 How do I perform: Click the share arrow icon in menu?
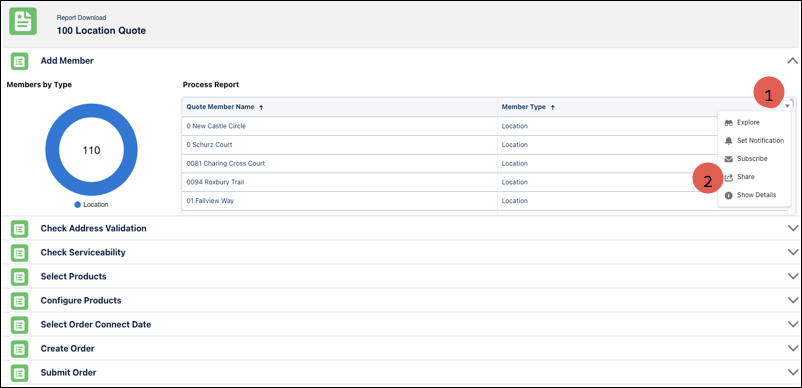point(728,177)
